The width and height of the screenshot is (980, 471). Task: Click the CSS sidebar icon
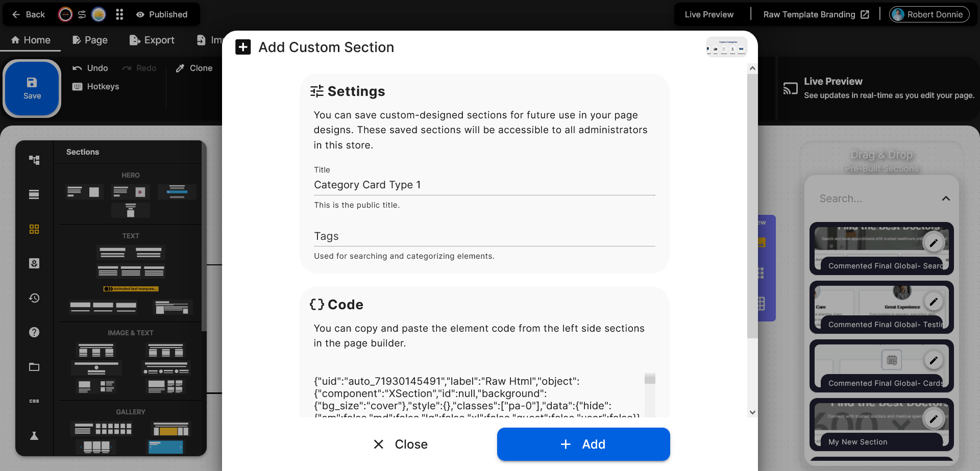pyautogui.click(x=34, y=401)
